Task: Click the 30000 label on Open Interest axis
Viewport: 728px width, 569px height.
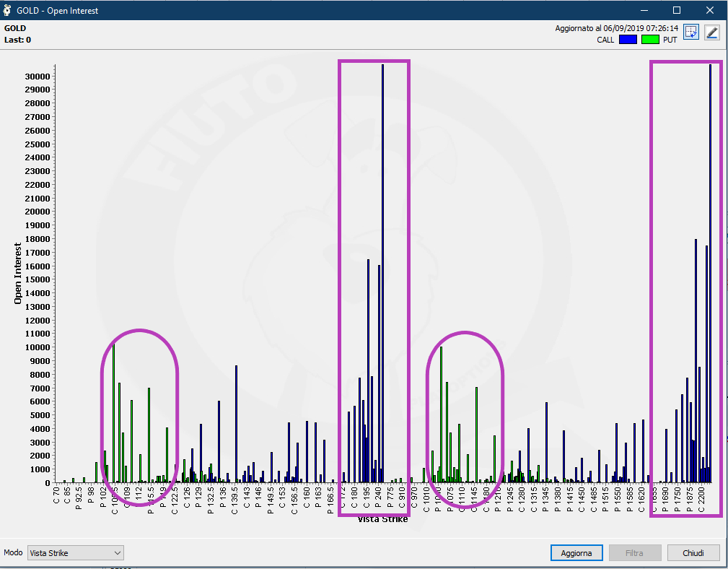Action: (x=37, y=77)
